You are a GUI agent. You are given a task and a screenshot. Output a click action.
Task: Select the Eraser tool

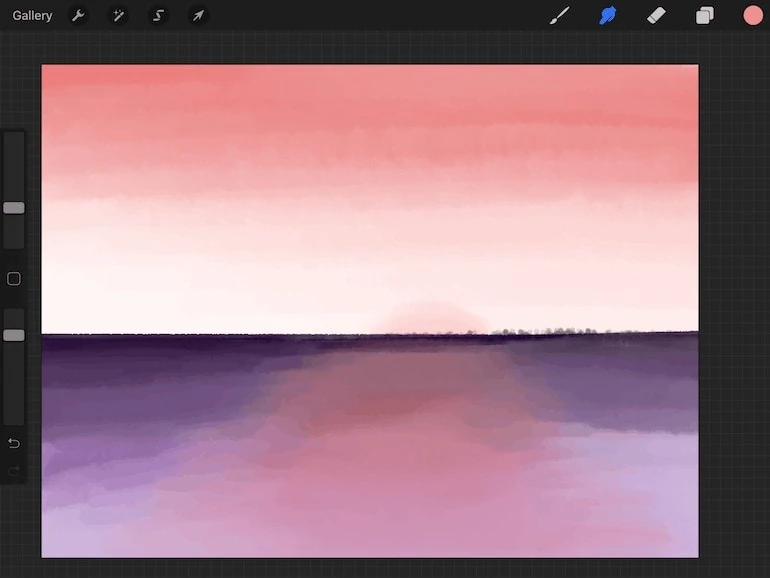click(656, 15)
